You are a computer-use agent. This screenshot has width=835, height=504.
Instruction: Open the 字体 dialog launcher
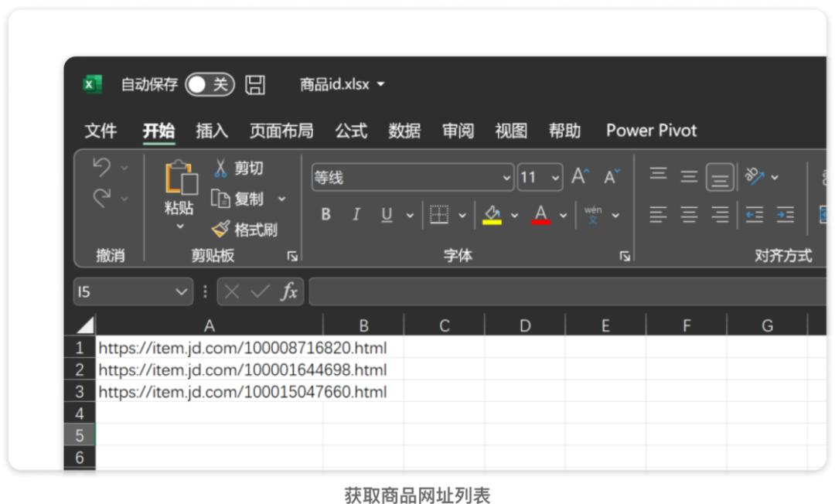625,257
